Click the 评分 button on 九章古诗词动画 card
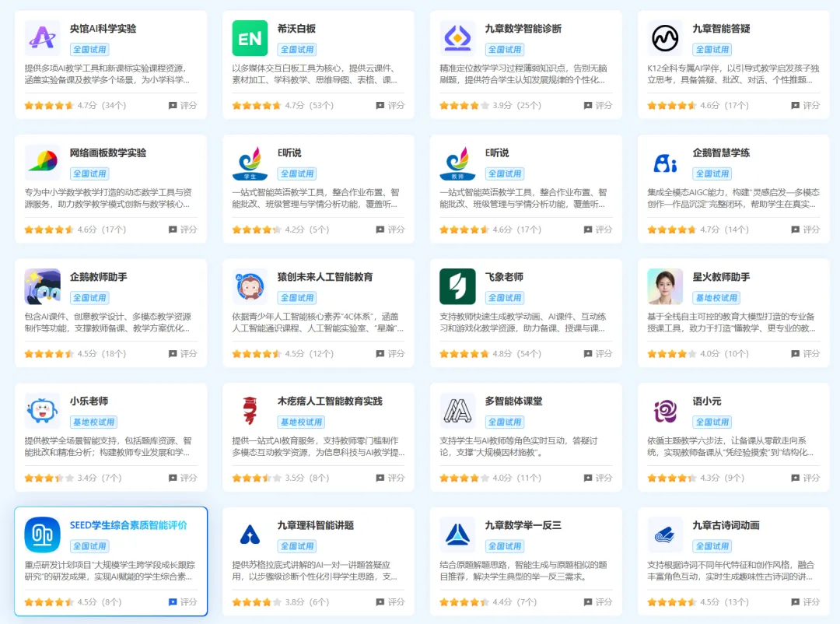This screenshot has height=624, width=840. point(805,602)
